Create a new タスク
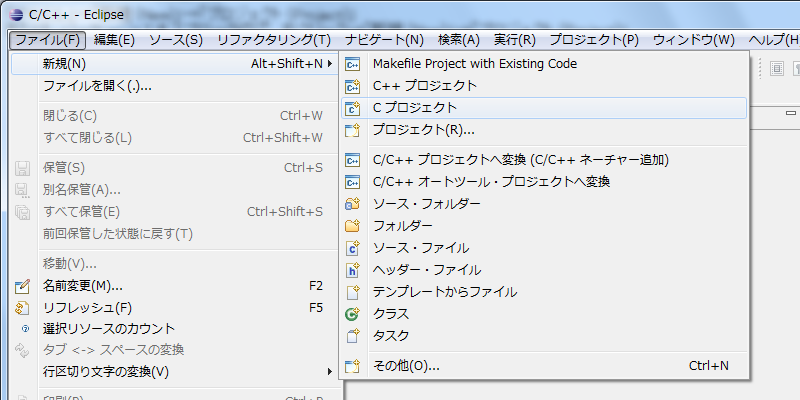 coord(544,336)
